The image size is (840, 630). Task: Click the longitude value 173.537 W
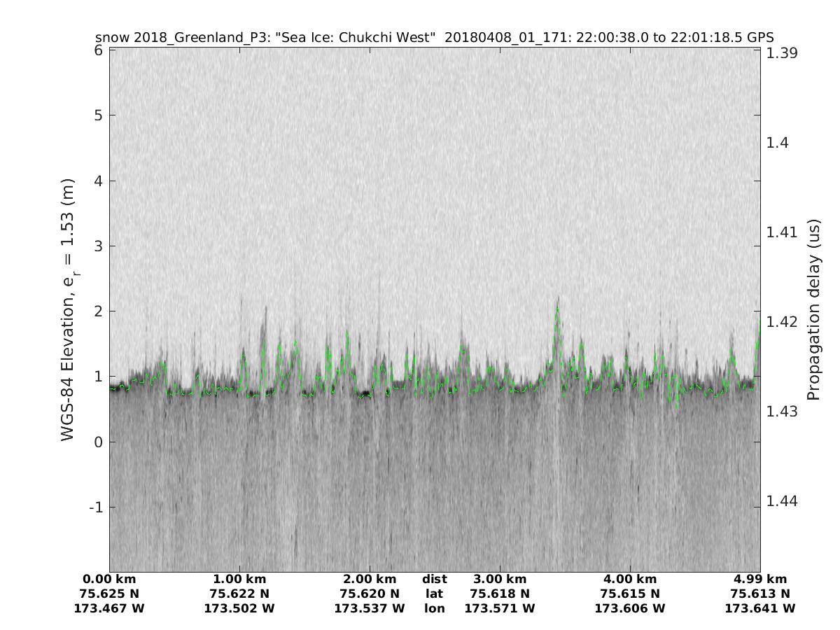(370, 608)
